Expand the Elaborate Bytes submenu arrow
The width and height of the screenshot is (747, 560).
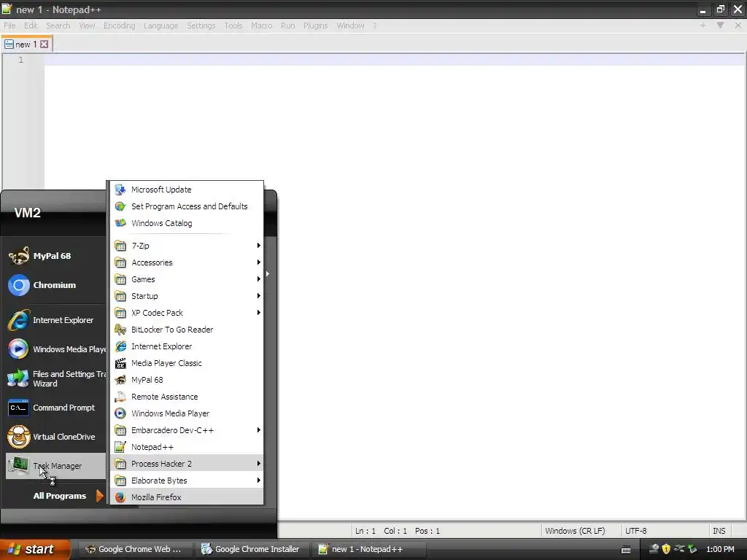pyautogui.click(x=259, y=481)
